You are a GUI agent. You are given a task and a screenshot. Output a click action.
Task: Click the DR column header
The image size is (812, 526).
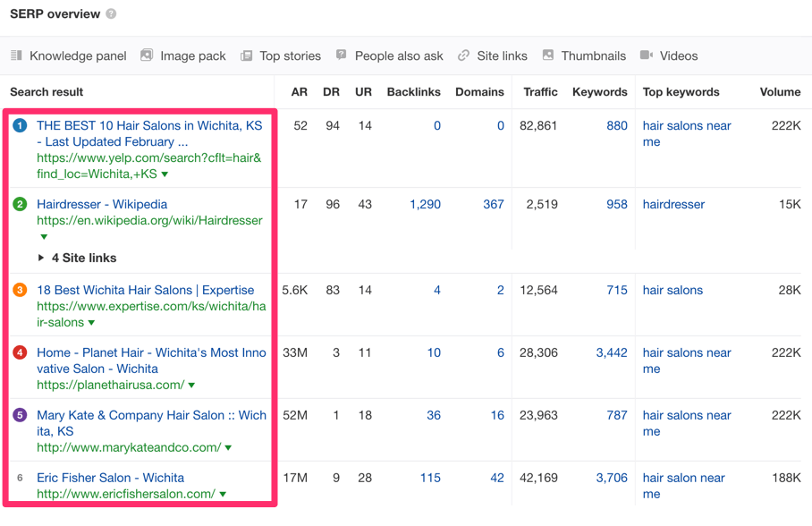pos(332,92)
